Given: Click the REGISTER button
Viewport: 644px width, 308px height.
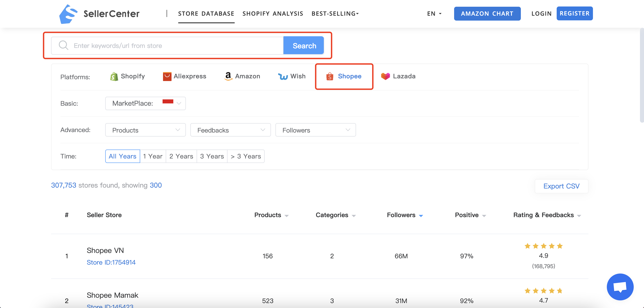Looking at the screenshot, I should point(575,13).
